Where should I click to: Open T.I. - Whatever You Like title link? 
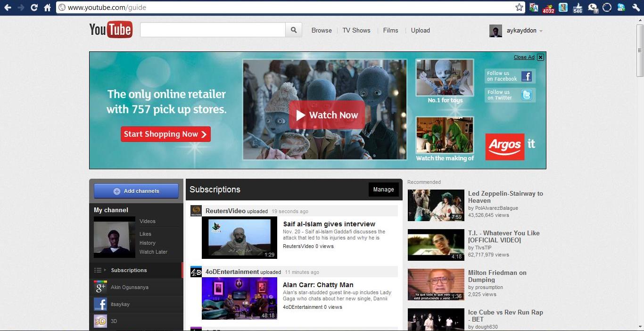click(x=504, y=237)
